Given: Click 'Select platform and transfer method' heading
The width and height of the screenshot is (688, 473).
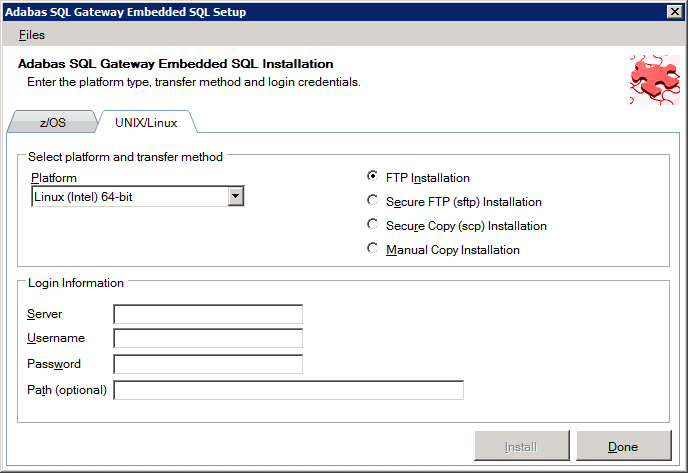Looking at the screenshot, I should coord(125,157).
